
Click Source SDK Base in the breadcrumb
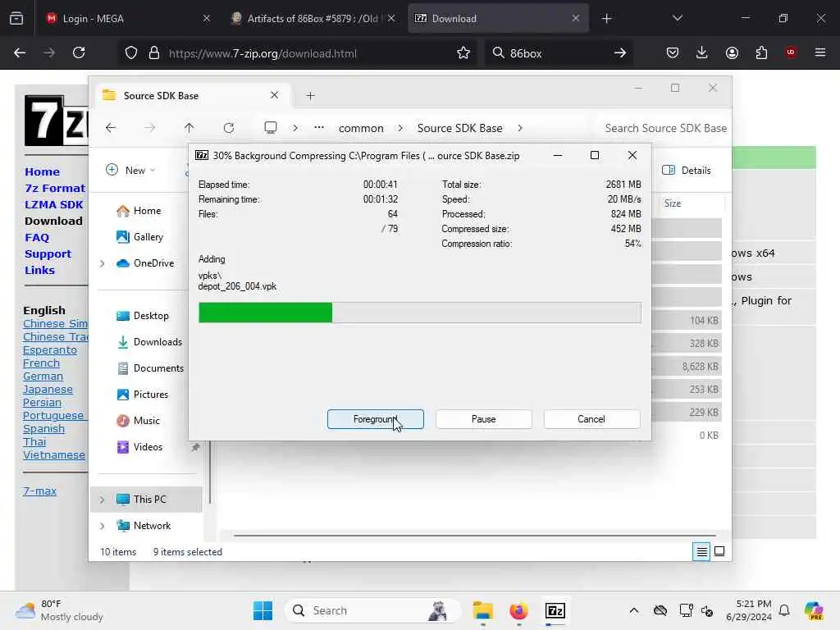pos(459,129)
